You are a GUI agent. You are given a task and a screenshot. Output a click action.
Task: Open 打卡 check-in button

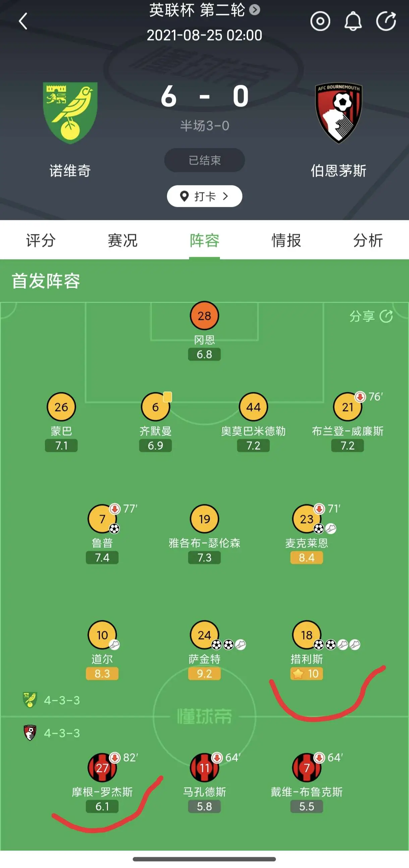204,196
